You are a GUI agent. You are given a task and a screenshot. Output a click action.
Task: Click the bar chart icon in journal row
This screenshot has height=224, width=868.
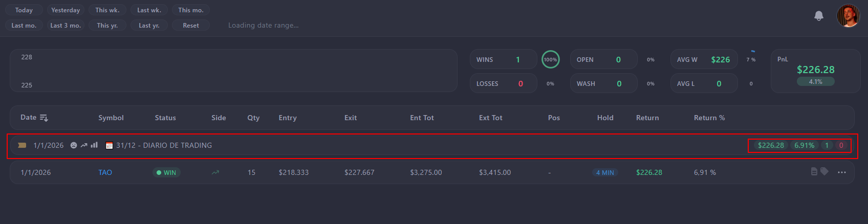94,145
